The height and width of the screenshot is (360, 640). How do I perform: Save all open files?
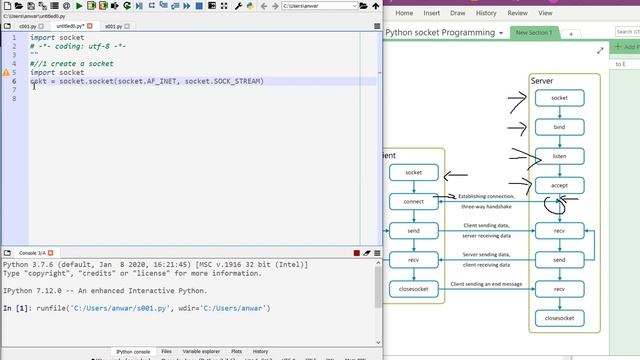(42, 6)
